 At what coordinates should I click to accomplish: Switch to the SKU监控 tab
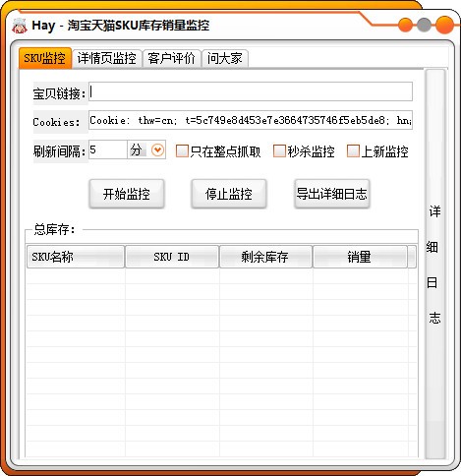click(x=45, y=58)
